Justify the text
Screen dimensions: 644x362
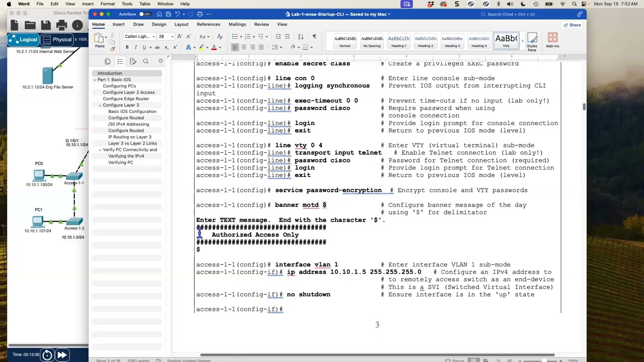(261, 47)
